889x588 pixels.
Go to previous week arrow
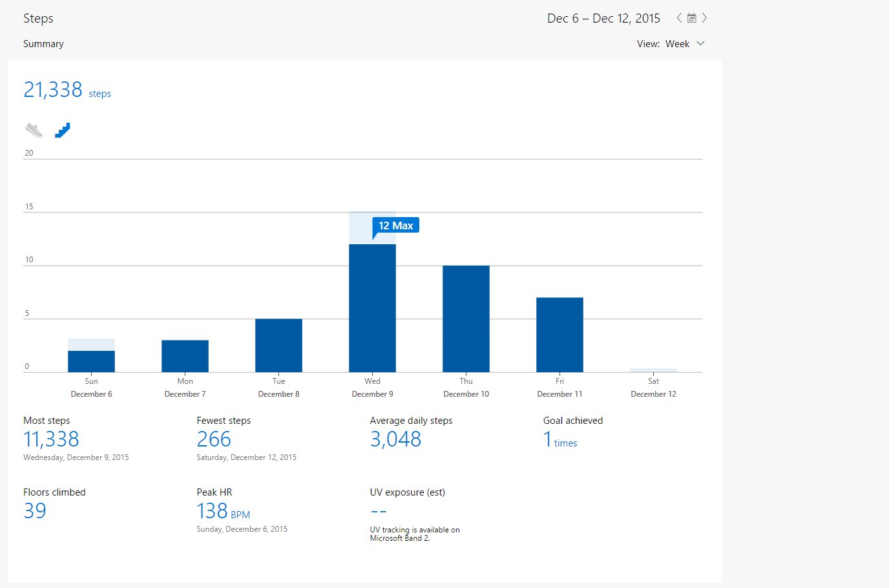pyautogui.click(x=679, y=18)
